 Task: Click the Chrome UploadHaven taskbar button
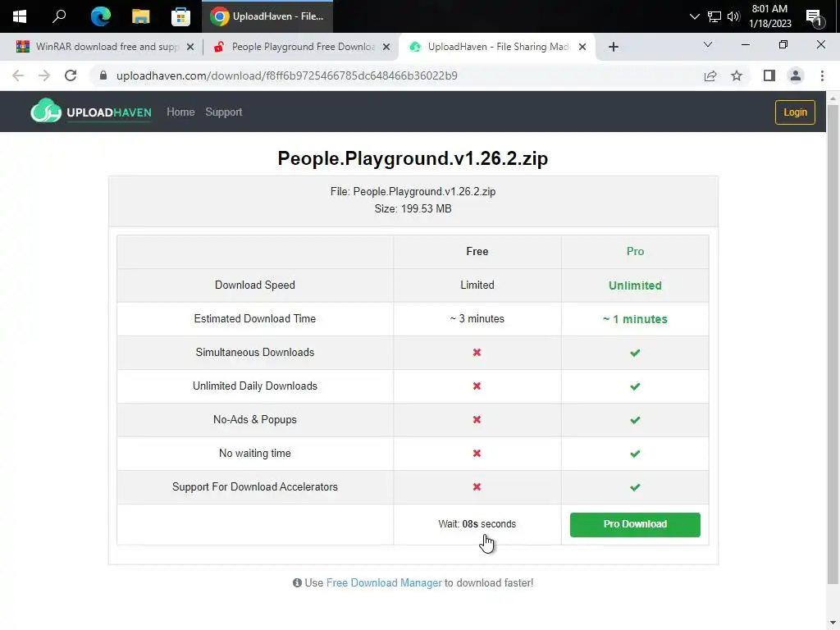[267, 16]
